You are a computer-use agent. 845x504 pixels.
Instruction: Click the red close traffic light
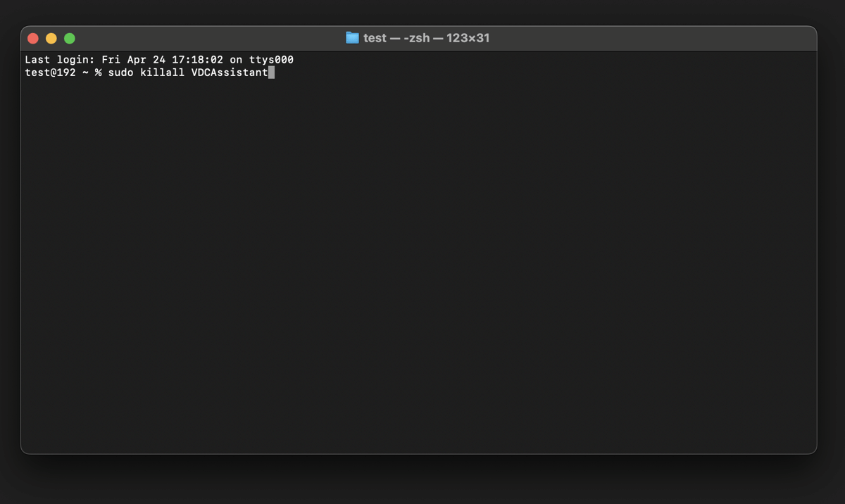(32, 38)
